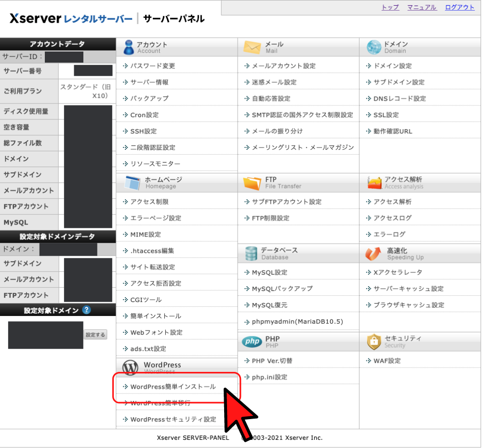Open SMTP認証の国外アクセス制限設定
482x448 pixels.
tap(303, 115)
